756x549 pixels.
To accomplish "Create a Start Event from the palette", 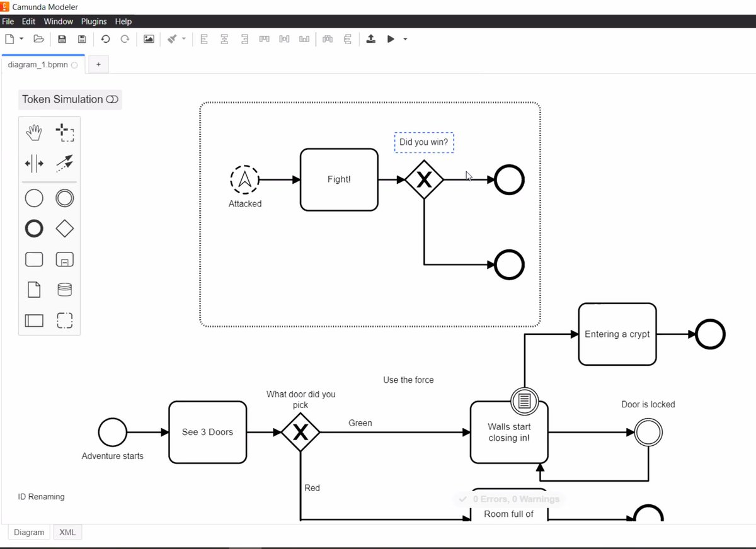I will (x=34, y=198).
